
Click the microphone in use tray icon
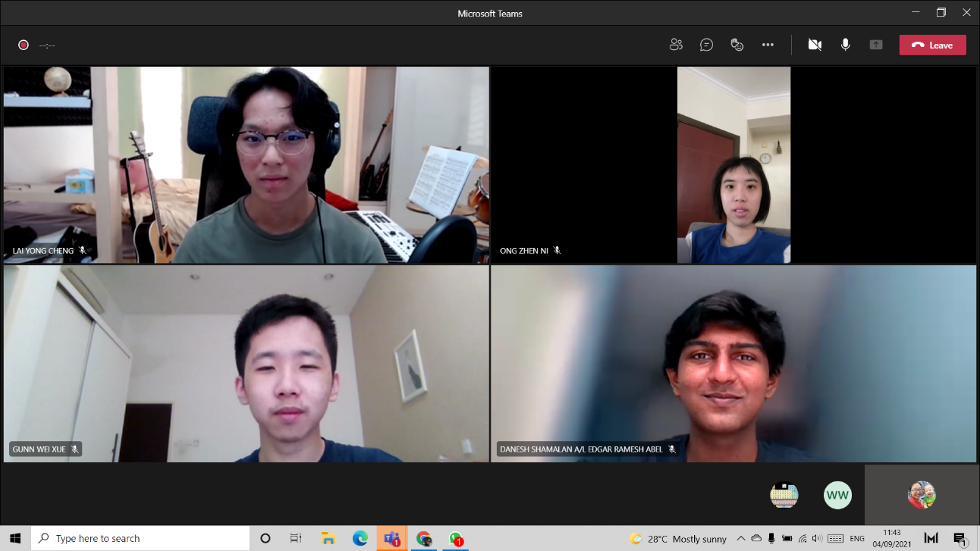pos(771,539)
